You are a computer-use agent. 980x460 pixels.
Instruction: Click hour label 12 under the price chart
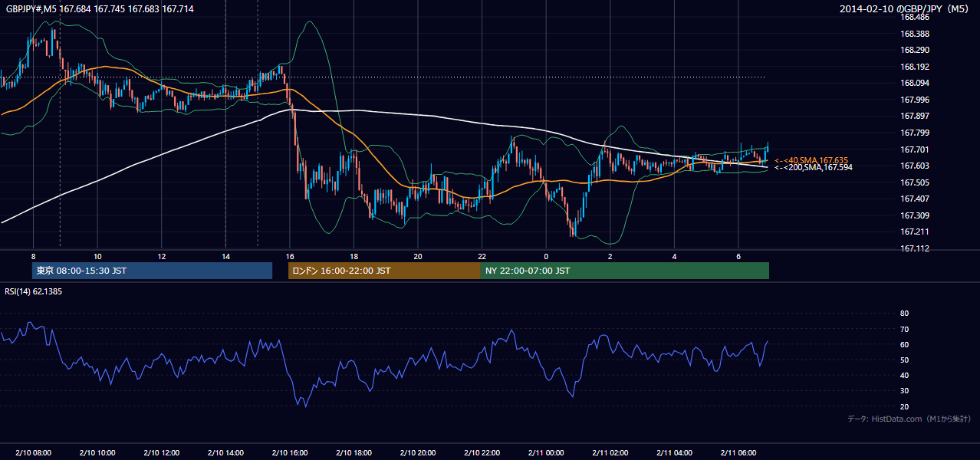click(x=161, y=256)
